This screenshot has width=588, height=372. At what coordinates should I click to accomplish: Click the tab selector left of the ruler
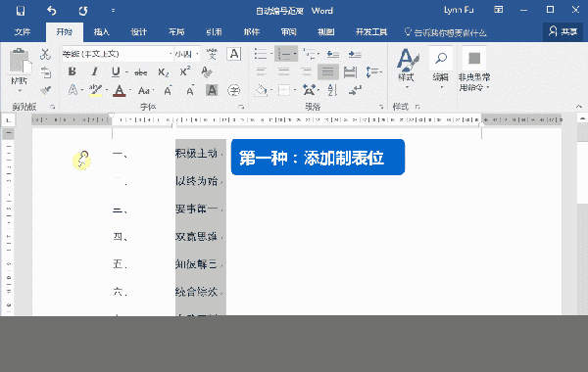(x=8, y=120)
